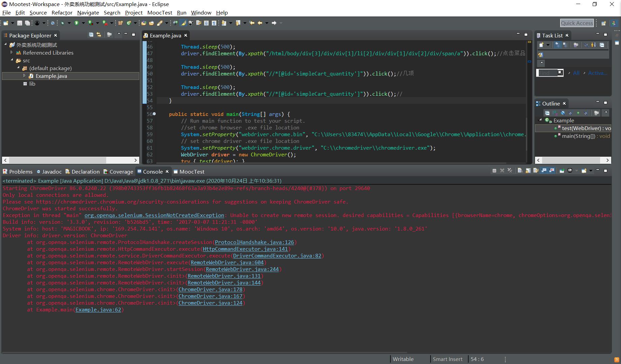
Task: Save all open editors
Action: (x=27, y=23)
